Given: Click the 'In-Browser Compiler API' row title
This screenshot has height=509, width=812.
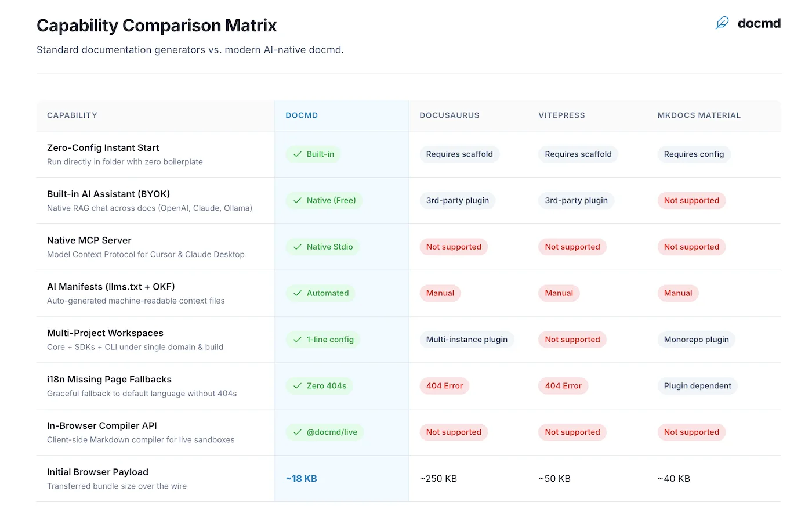Looking at the screenshot, I should click(x=102, y=426).
